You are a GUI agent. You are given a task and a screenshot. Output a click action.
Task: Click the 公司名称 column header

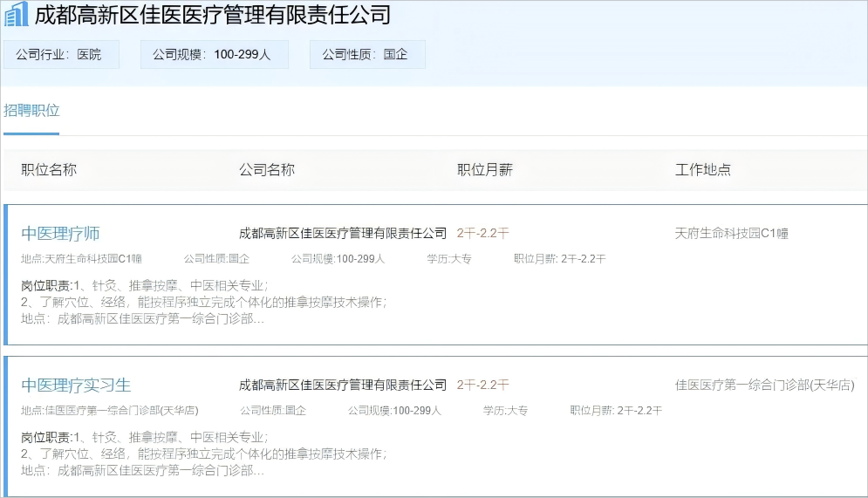click(x=267, y=170)
